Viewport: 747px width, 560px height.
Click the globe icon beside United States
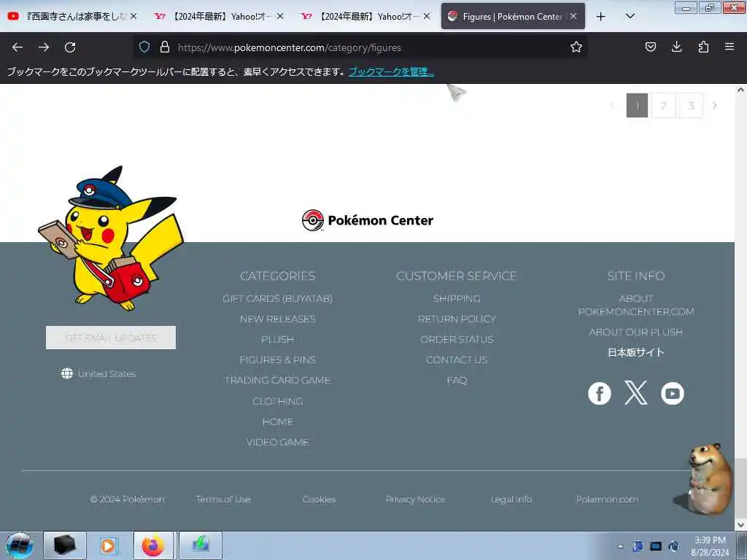(x=67, y=374)
